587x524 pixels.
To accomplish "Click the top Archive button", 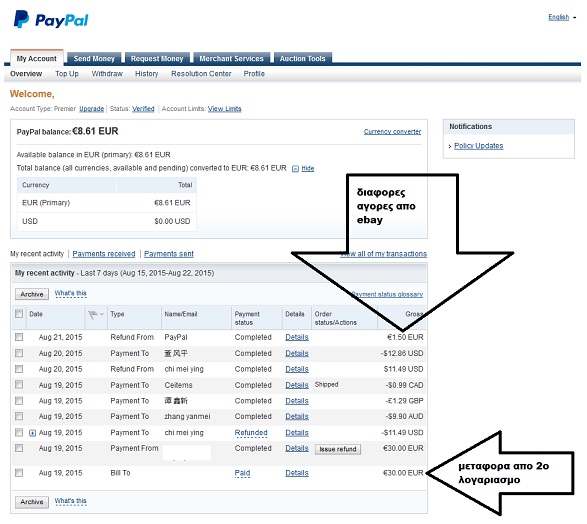I will (32, 294).
